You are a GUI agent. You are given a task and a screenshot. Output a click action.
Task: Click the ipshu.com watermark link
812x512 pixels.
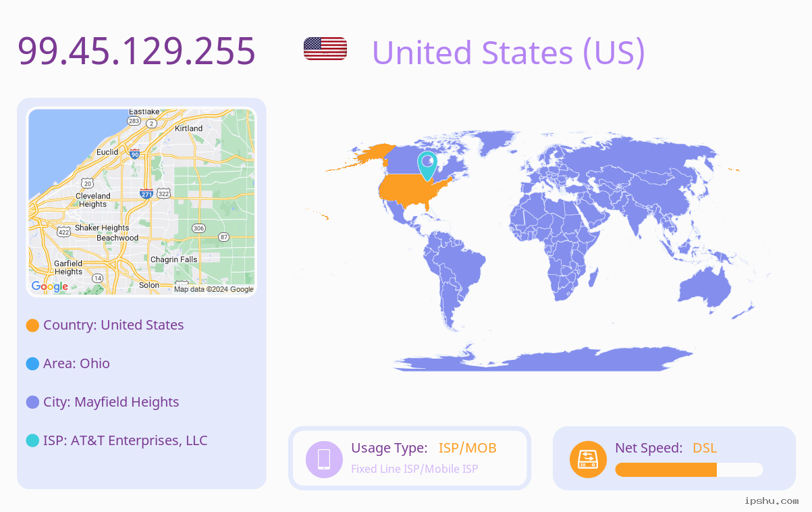click(772, 501)
